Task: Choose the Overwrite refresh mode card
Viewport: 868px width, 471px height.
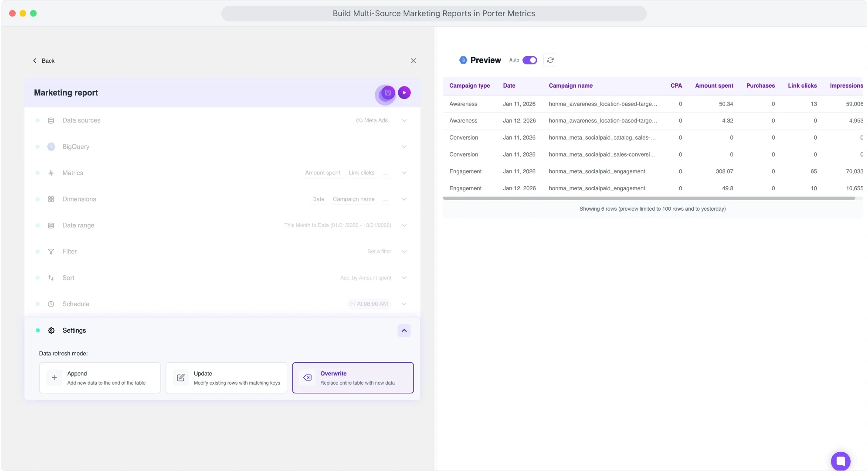Action: [x=353, y=377]
